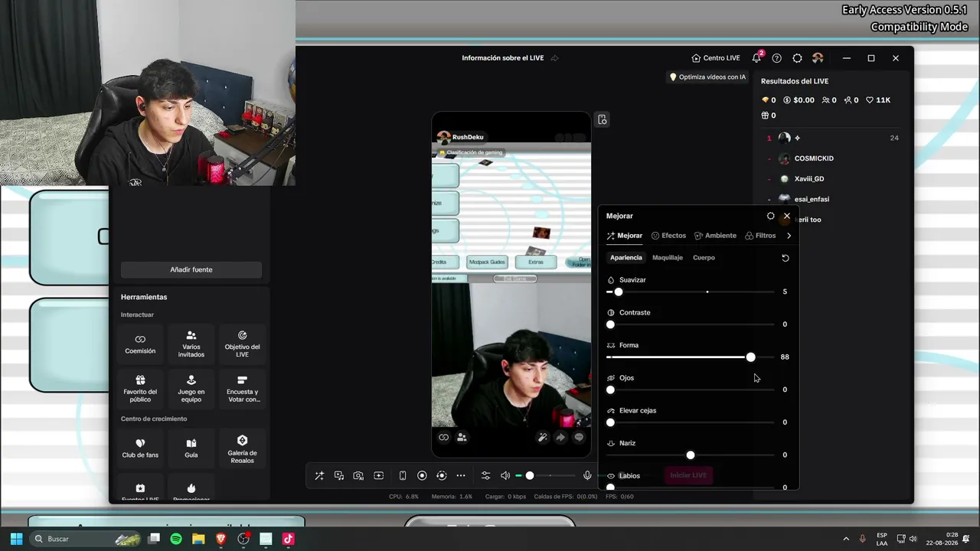Switch to the Filtros tab

pos(760,236)
